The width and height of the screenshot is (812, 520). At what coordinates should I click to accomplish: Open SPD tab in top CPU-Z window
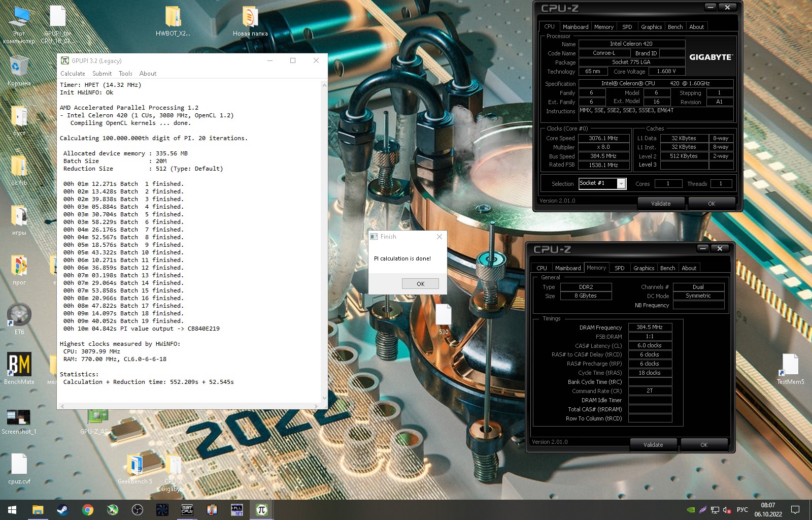(627, 27)
